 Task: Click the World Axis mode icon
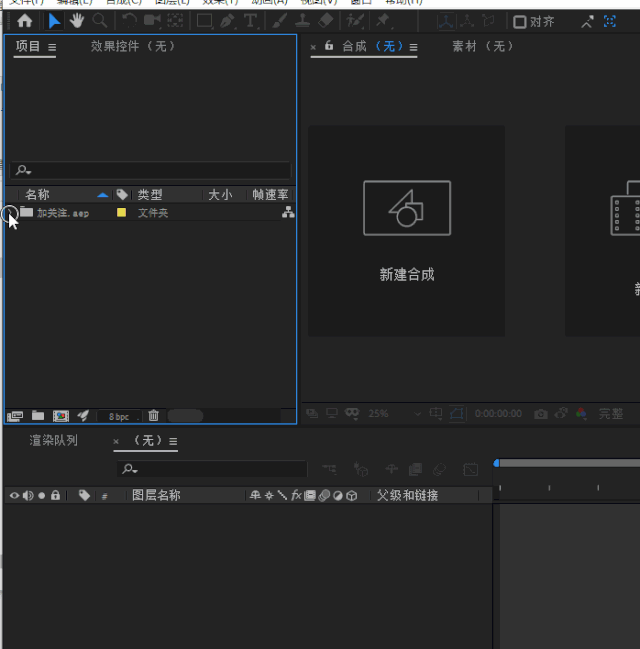(x=467, y=21)
